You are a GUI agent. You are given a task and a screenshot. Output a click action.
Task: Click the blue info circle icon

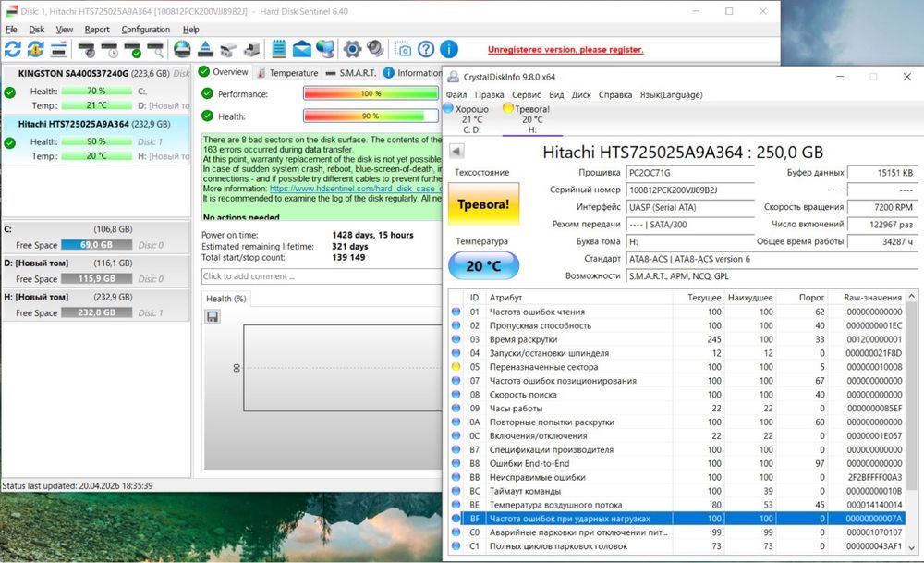pos(449,50)
